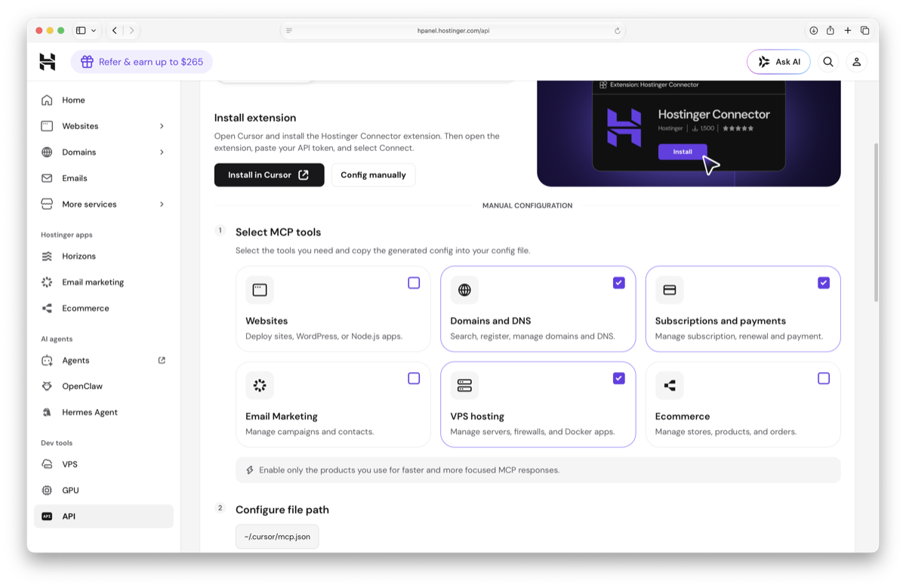Click the Websites sidebar icon
The height and width of the screenshot is (588, 906).
coord(47,126)
